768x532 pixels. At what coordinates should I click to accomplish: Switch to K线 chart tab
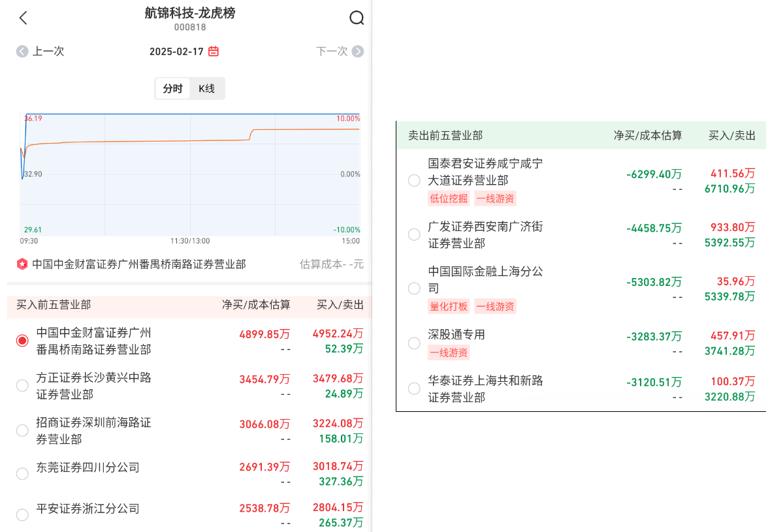click(x=206, y=89)
